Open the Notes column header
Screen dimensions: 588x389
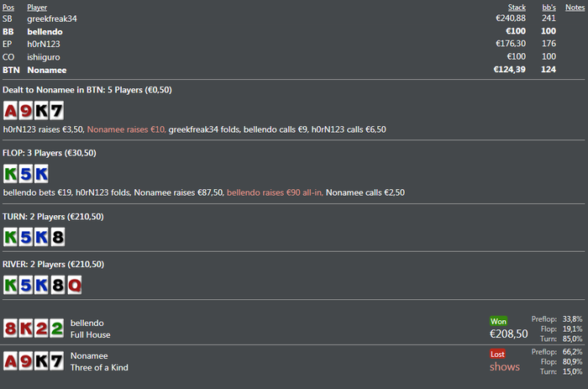[575, 7]
